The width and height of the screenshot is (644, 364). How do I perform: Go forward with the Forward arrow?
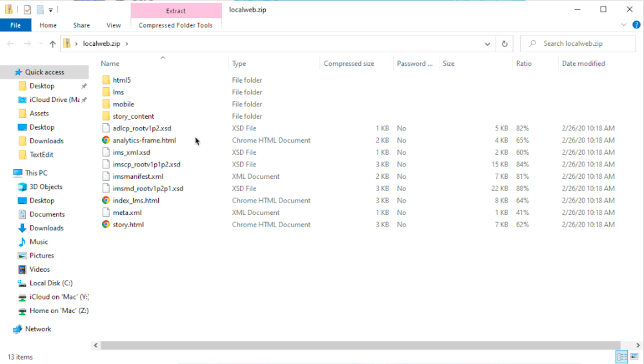coord(27,43)
